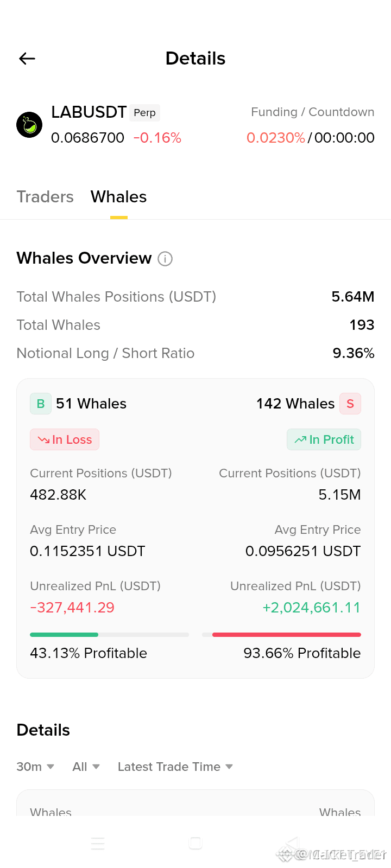Viewport: 391px width, 868px height.
Task: Tap the Total Whales Positions row
Action: 195,297
